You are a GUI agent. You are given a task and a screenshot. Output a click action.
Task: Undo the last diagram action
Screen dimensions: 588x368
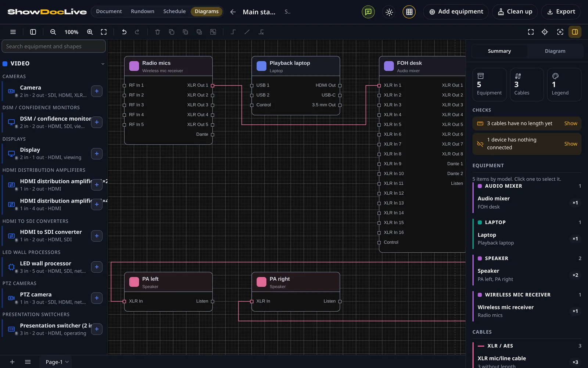[124, 32]
